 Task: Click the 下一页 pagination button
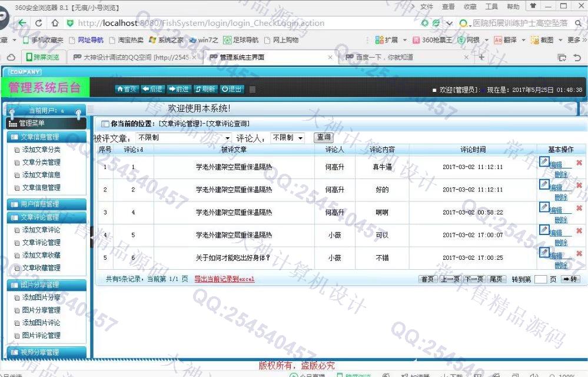point(474,279)
